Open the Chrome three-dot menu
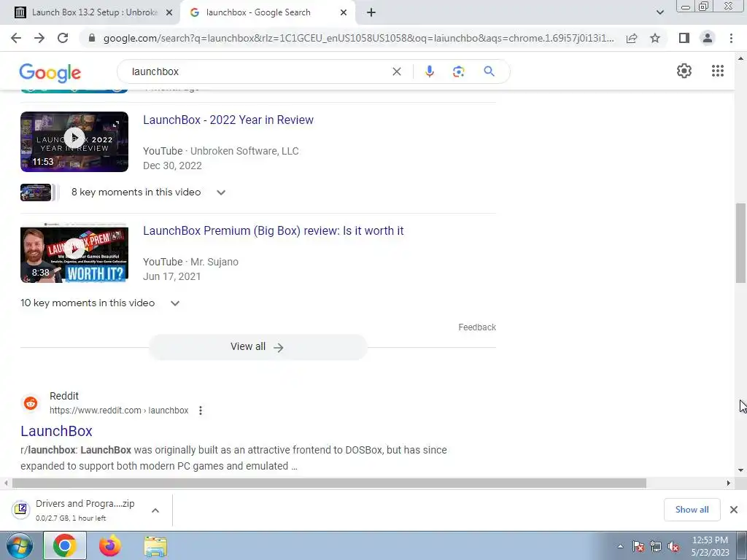Screen dimensions: 747x560 point(731,38)
